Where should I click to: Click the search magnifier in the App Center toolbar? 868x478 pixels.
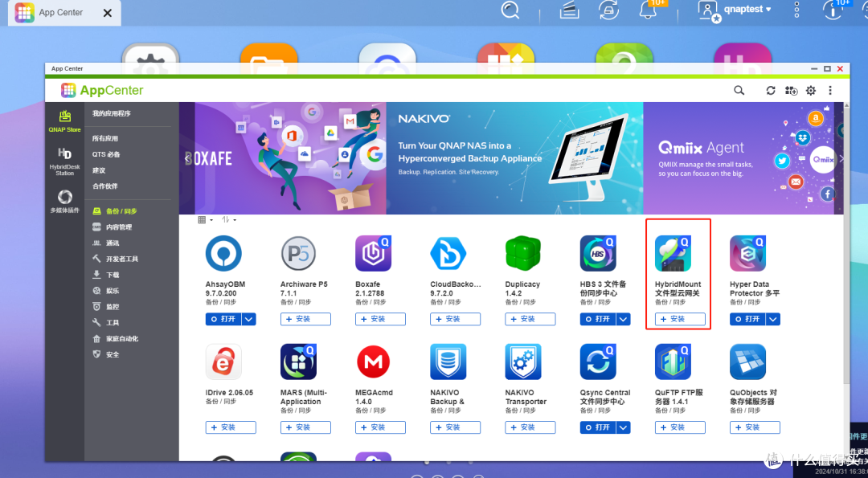(x=739, y=90)
